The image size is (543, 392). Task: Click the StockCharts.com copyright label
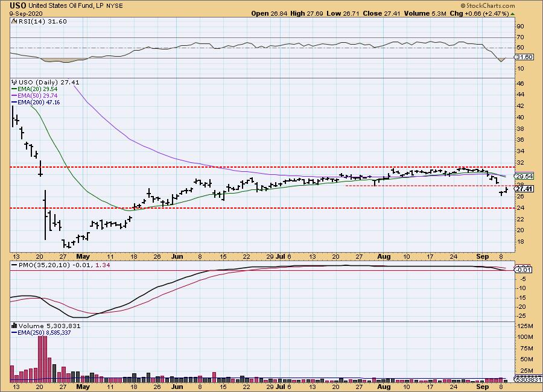pos(487,5)
